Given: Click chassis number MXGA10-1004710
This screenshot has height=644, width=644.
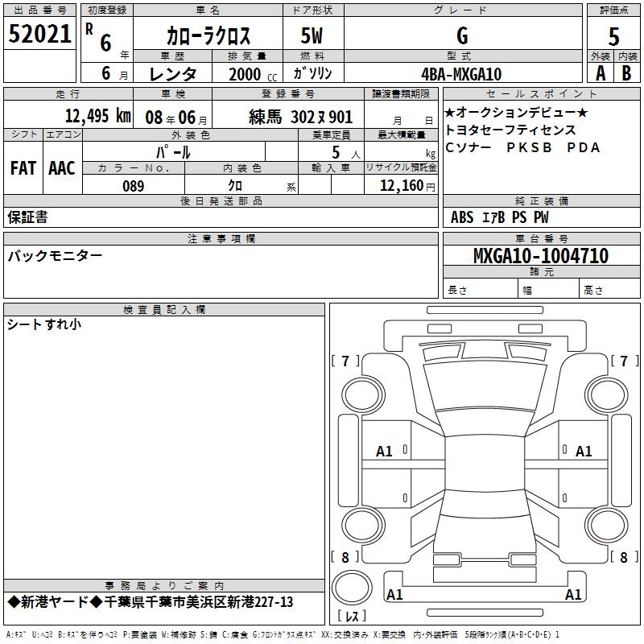Looking at the screenshot, I should tap(540, 257).
